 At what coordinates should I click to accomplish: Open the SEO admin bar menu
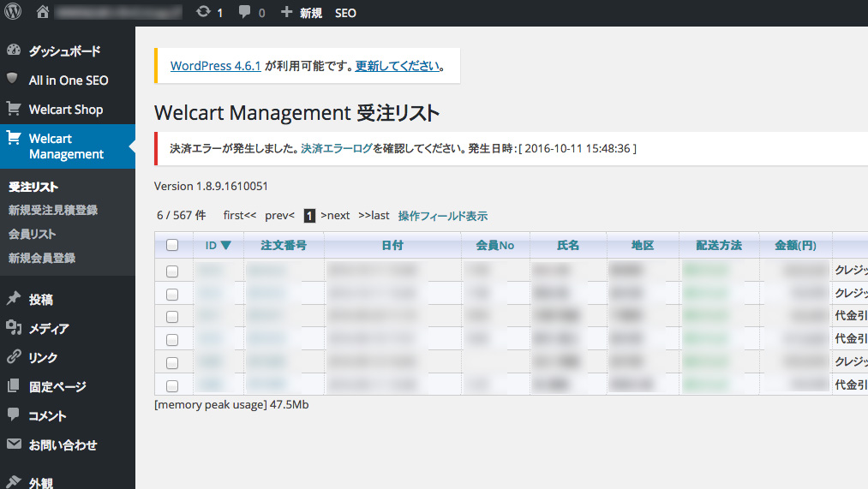point(345,13)
